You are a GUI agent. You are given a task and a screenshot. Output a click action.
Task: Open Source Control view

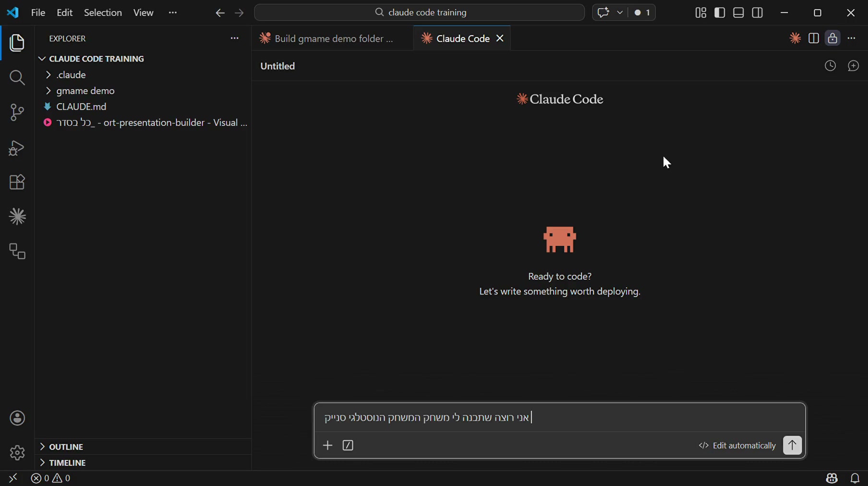coord(17,112)
